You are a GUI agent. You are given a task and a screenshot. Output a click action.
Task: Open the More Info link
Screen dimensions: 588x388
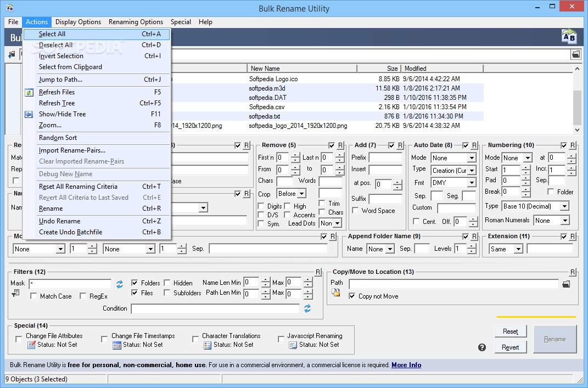pos(406,365)
